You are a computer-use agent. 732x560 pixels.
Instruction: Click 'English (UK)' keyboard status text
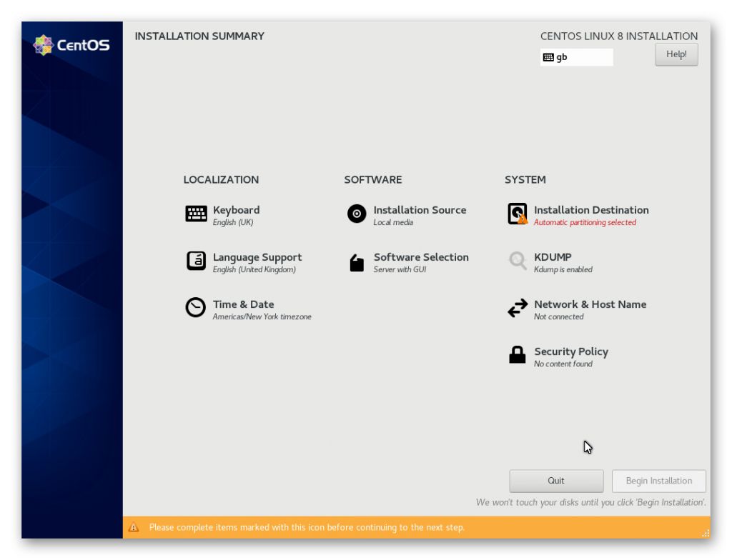(x=233, y=223)
